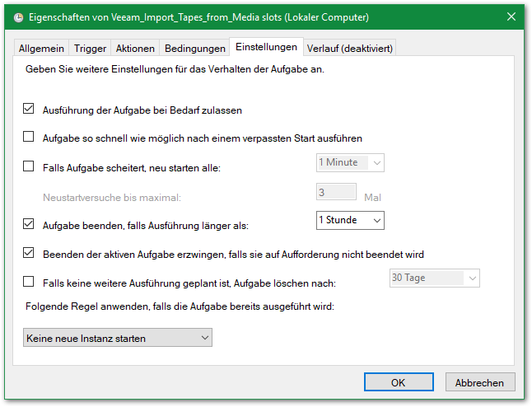Expand the '1 Stunde' duration dropdown
532x407 pixels.
(x=350, y=220)
